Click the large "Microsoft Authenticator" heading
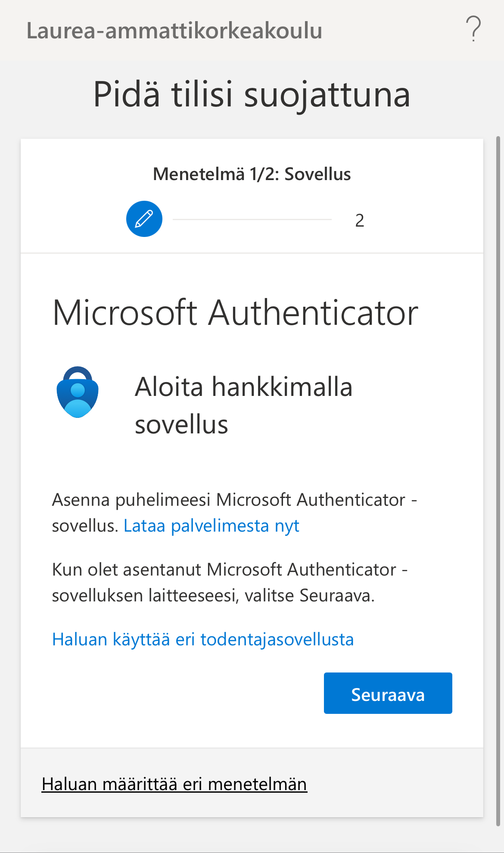 235,313
